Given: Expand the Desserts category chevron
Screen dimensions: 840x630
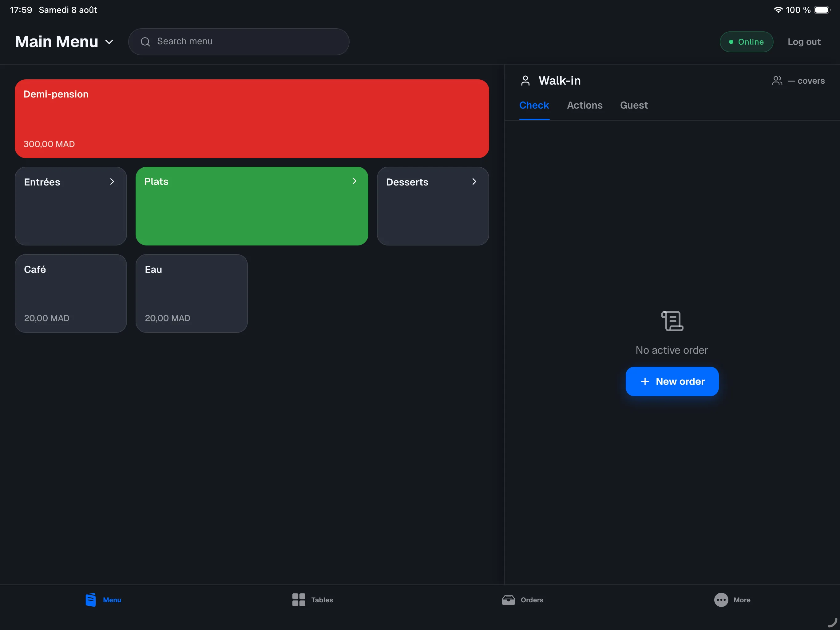Looking at the screenshot, I should pyautogui.click(x=474, y=181).
